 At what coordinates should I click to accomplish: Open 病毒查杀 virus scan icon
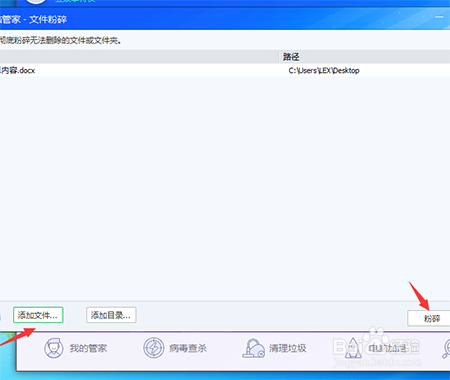pos(154,348)
